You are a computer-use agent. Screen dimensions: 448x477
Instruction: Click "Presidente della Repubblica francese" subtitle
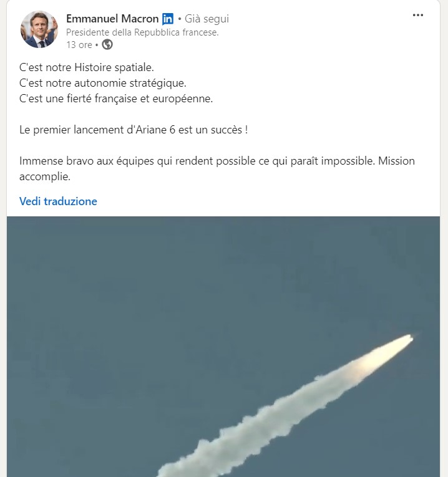[x=142, y=32]
